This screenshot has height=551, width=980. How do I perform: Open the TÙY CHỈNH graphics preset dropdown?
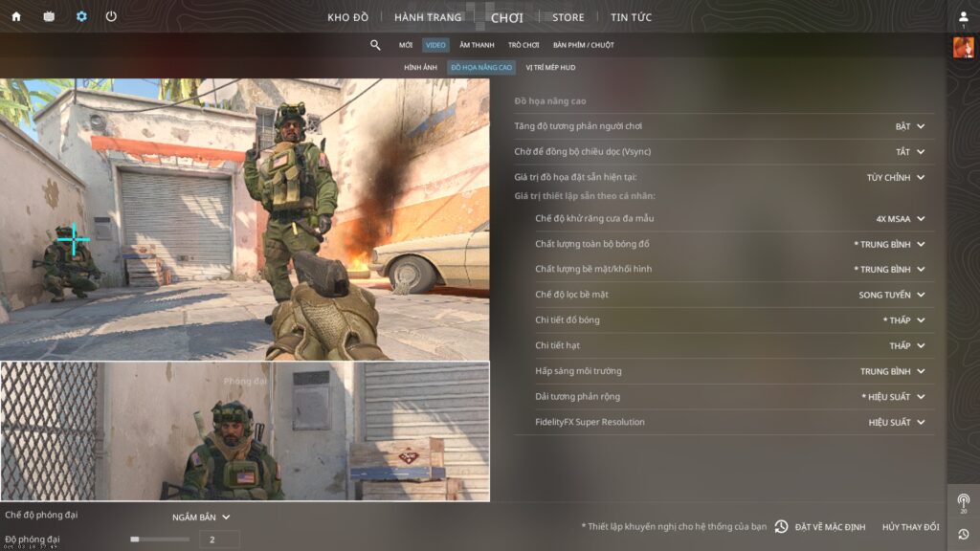coord(896,177)
